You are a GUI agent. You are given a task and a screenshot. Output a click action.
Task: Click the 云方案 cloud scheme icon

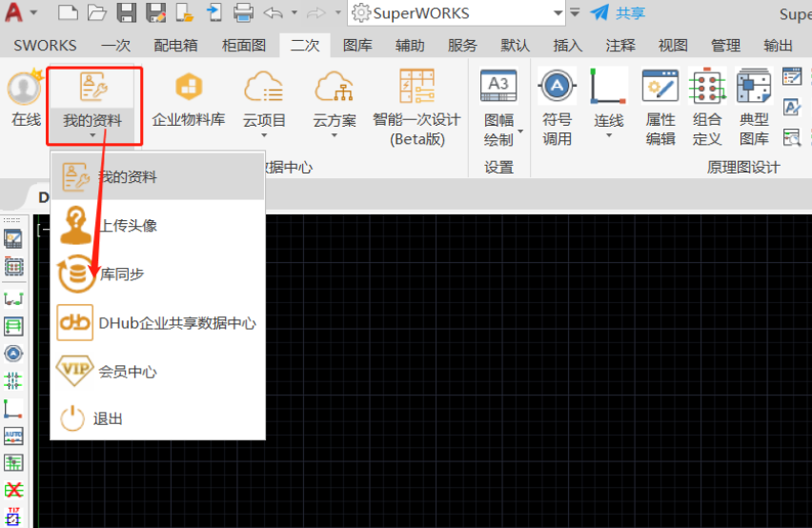334,87
